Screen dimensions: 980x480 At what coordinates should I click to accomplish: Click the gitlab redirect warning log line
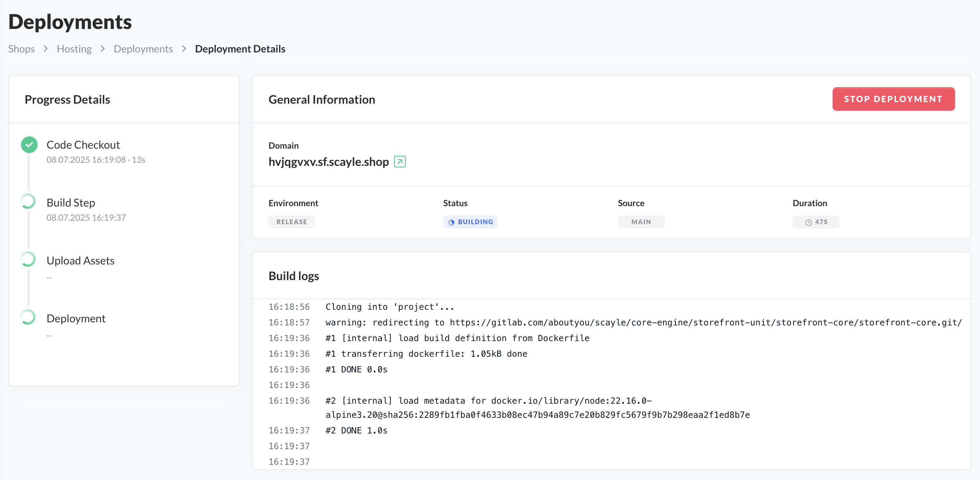tap(643, 323)
